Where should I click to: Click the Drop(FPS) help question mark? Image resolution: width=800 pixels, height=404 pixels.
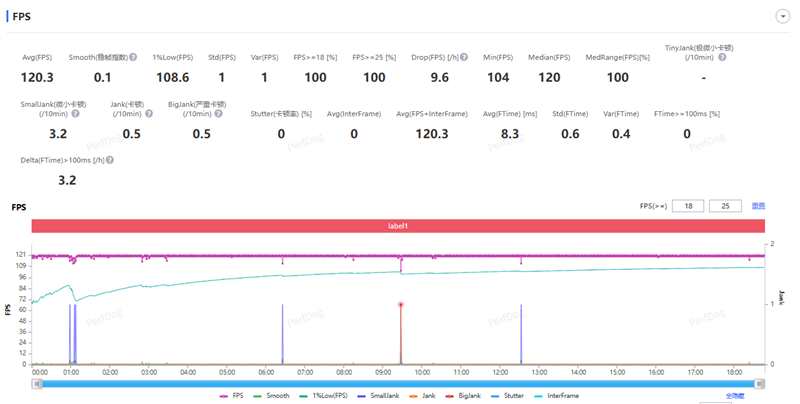pos(464,57)
